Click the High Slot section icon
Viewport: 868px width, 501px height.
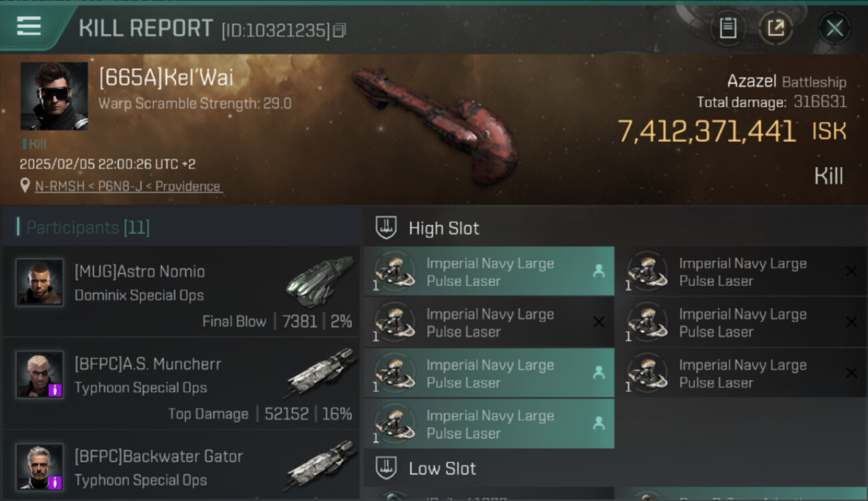(386, 228)
